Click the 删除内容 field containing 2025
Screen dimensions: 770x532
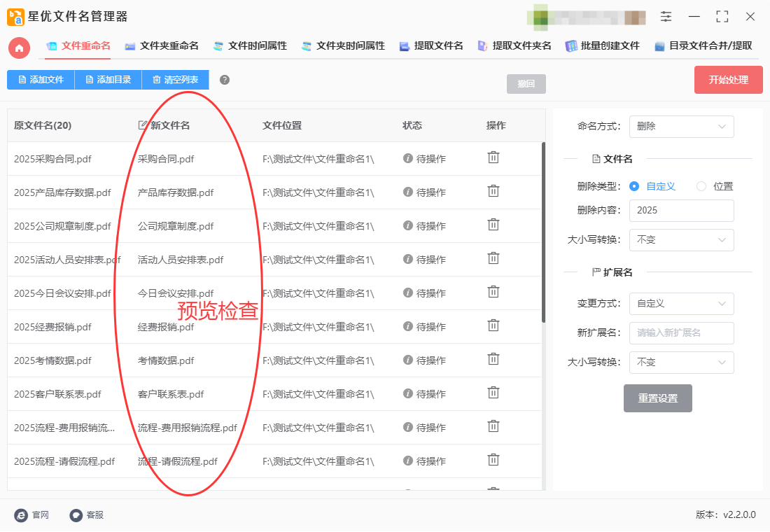pyautogui.click(x=681, y=211)
